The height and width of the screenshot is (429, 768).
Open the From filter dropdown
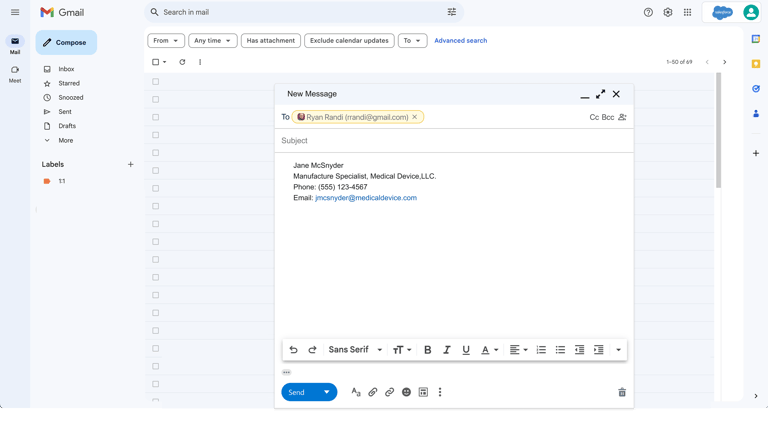pyautogui.click(x=166, y=41)
